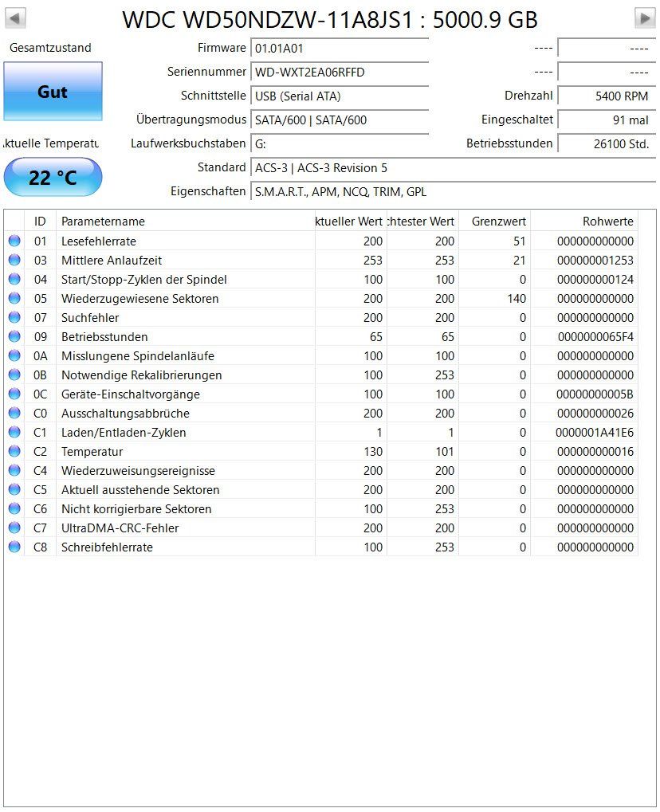660x812 pixels.
Task: Click status icon for Laden/Entladen-Zyklen
Action: pyautogui.click(x=14, y=433)
